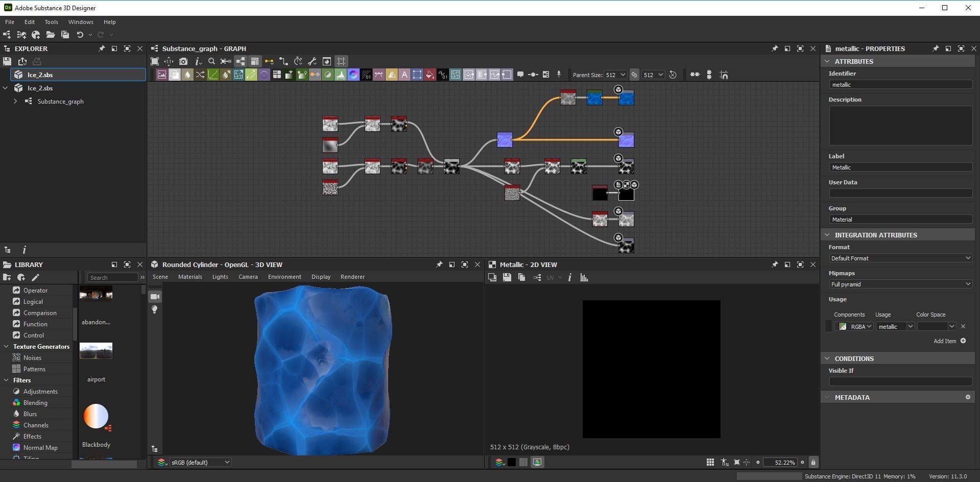Image resolution: width=980 pixels, height=482 pixels.
Task: Open the first Parent Size dropdown
Action: [x=615, y=75]
